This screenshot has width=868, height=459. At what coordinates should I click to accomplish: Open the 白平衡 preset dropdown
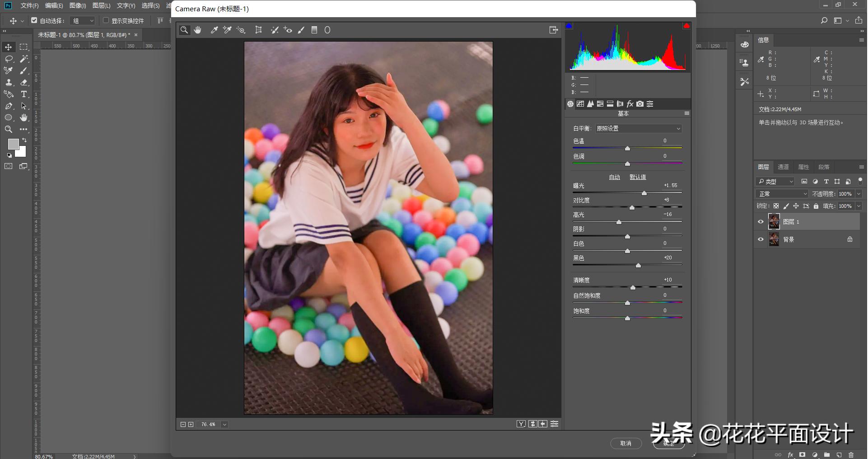pos(638,129)
